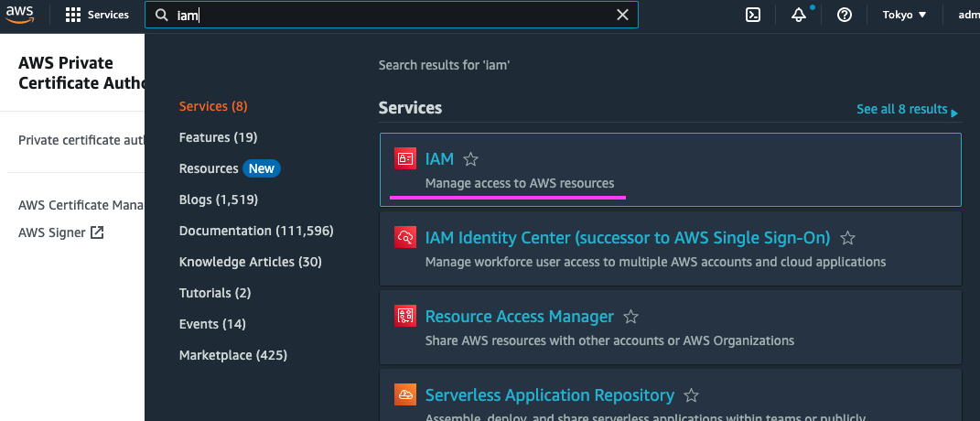Click the search magnifier icon
Image resolution: width=980 pixels, height=421 pixels.
click(x=161, y=15)
